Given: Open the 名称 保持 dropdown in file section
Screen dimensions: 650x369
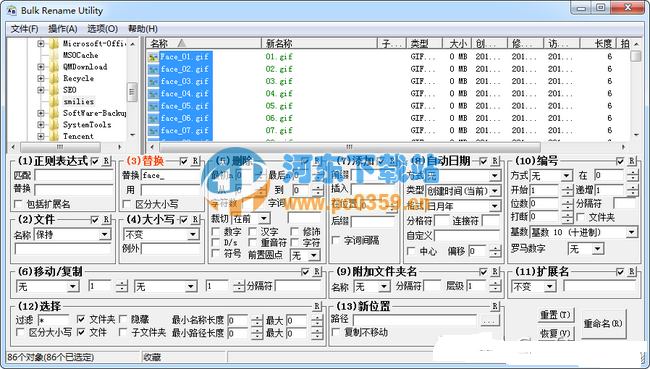Looking at the screenshot, I should point(105,235).
